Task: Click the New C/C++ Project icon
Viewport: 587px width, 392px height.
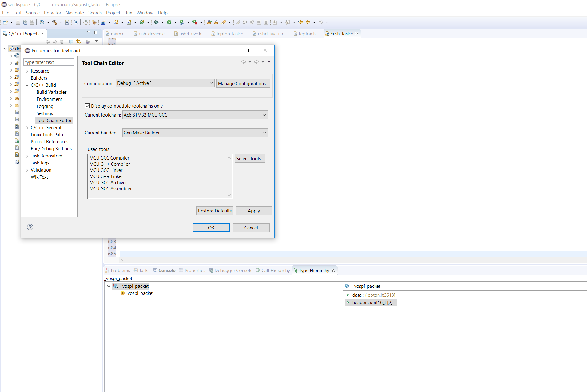Action: 103,22
